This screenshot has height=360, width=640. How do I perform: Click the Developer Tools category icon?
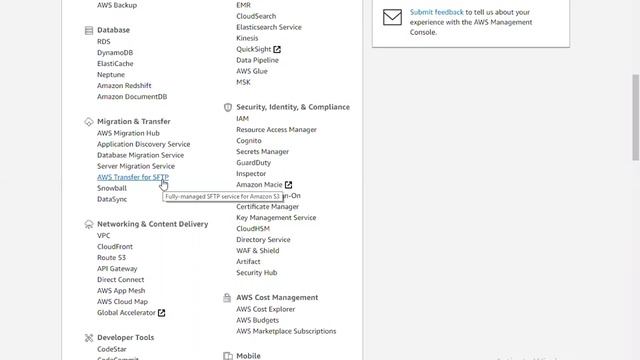pyautogui.click(x=89, y=338)
